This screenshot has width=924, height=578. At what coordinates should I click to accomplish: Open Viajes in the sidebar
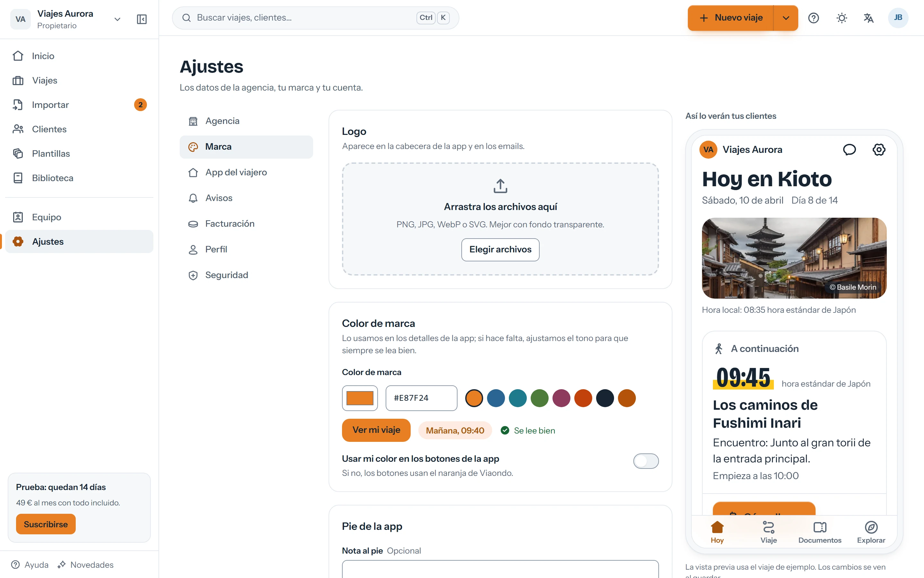pos(79,80)
